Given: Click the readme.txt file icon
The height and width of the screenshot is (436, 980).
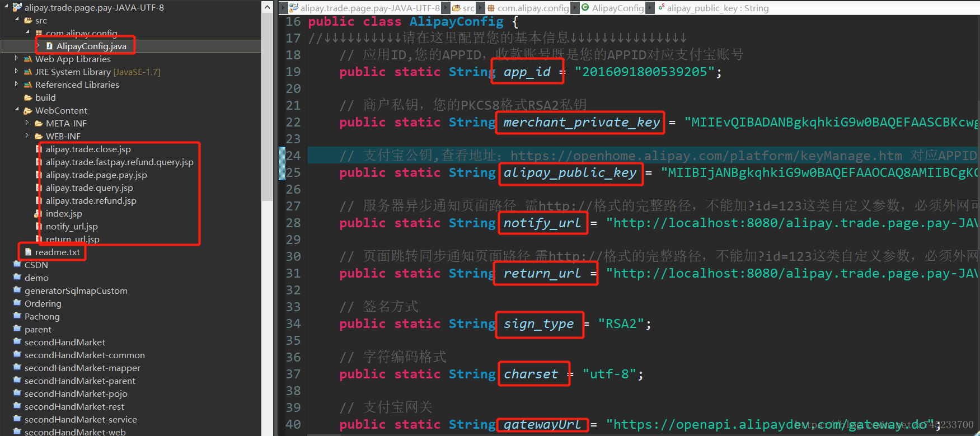Looking at the screenshot, I should click(x=28, y=252).
